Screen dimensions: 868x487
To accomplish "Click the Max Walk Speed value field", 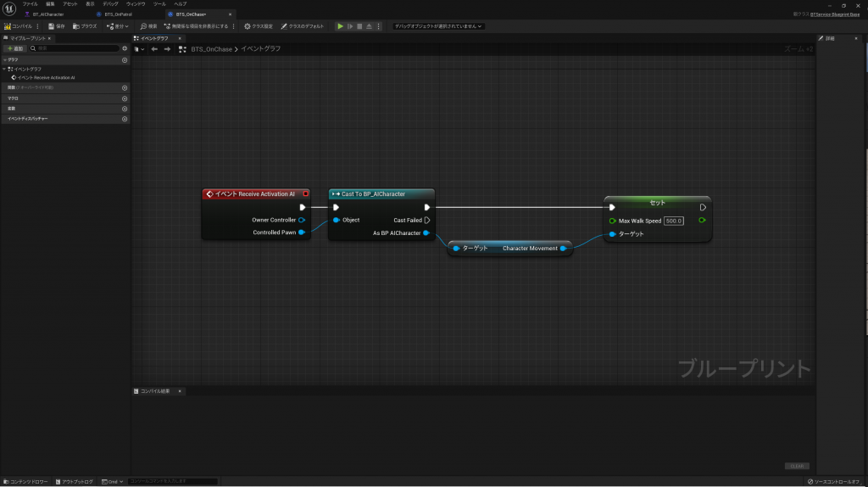I will coord(674,221).
